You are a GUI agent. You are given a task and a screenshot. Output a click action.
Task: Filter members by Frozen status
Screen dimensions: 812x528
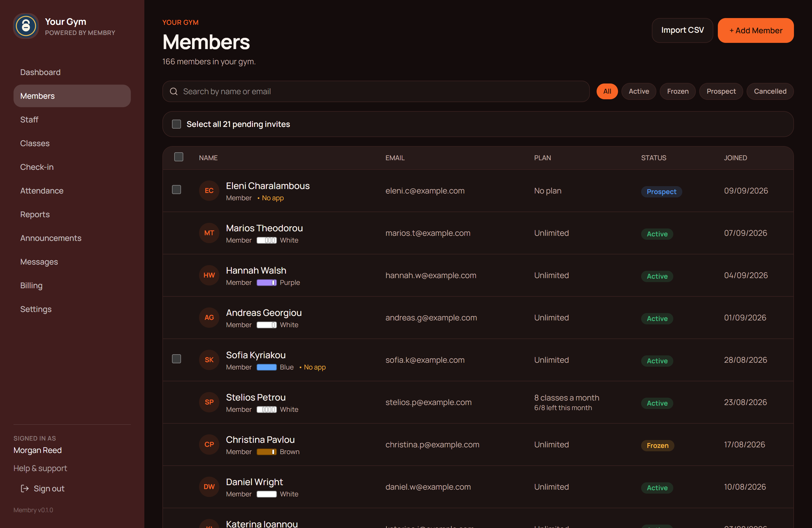pyautogui.click(x=678, y=91)
